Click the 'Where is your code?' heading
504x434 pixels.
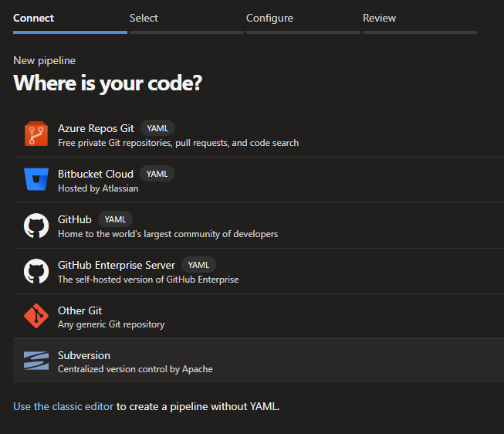108,83
